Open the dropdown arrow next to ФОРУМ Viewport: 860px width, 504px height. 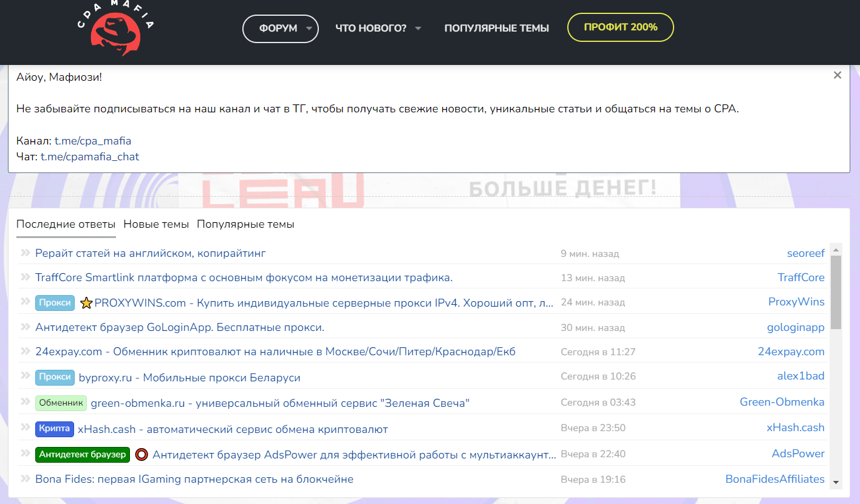pyautogui.click(x=308, y=29)
